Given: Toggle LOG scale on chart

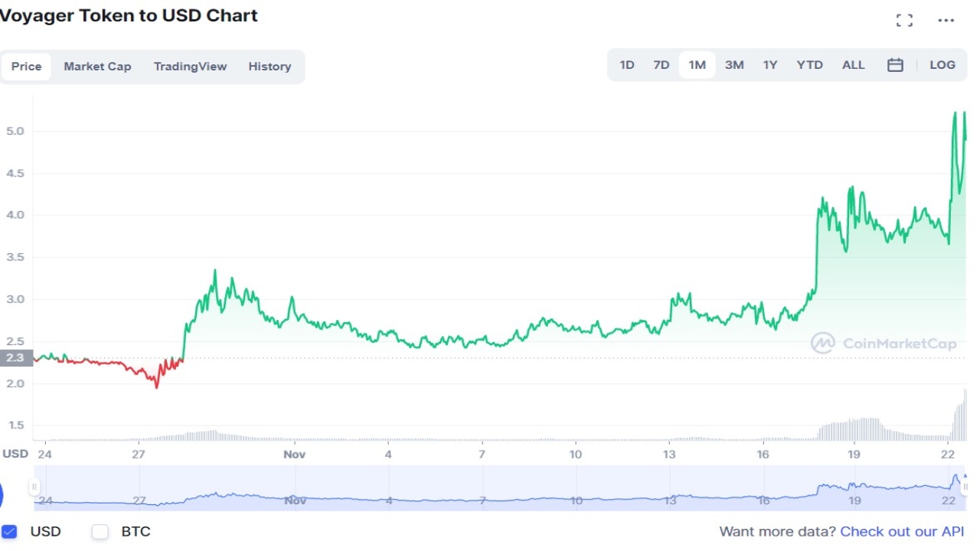Looking at the screenshot, I should pos(942,65).
